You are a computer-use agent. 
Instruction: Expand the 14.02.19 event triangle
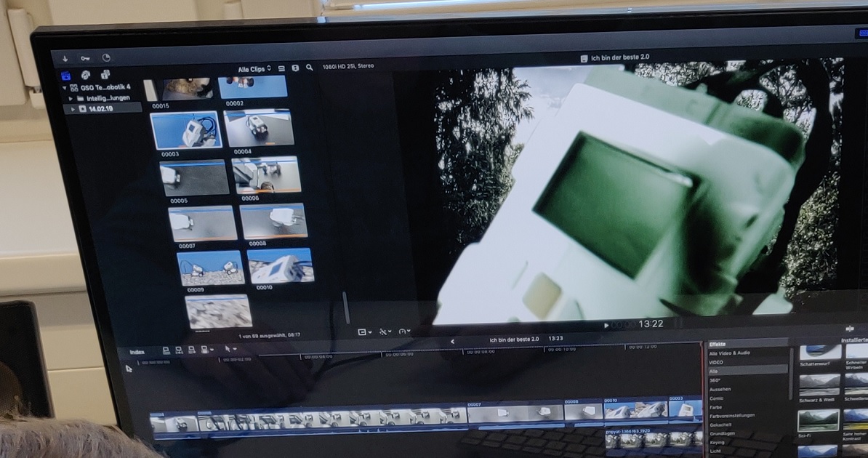click(72, 109)
